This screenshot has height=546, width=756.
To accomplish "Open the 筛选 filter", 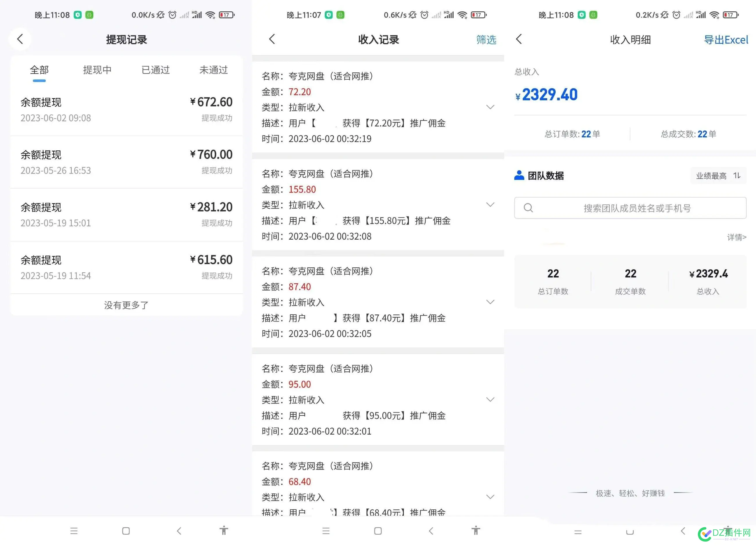I will [x=486, y=40].
